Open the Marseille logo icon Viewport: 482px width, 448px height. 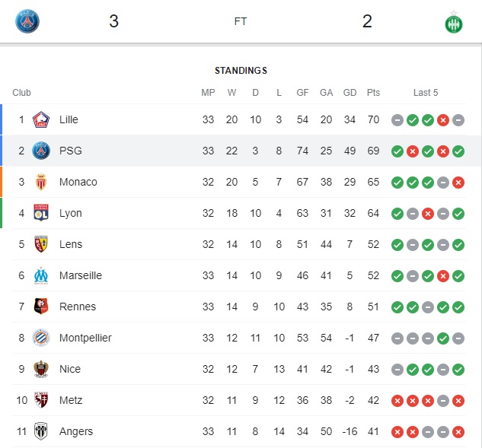(x=41, y=275)
